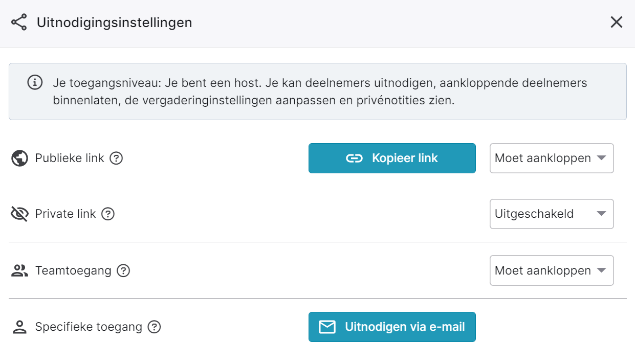Viewport: 635px width, 364px height.
Task: Select the Teamtoegang label text
Action: (x=73, y=270)
